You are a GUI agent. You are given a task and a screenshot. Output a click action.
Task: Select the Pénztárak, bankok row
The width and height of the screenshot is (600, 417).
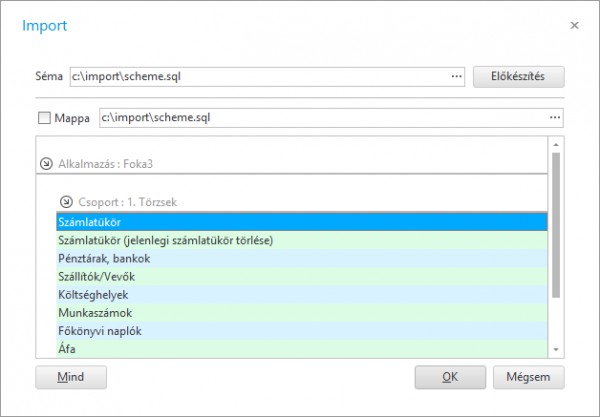coord(302,258)
